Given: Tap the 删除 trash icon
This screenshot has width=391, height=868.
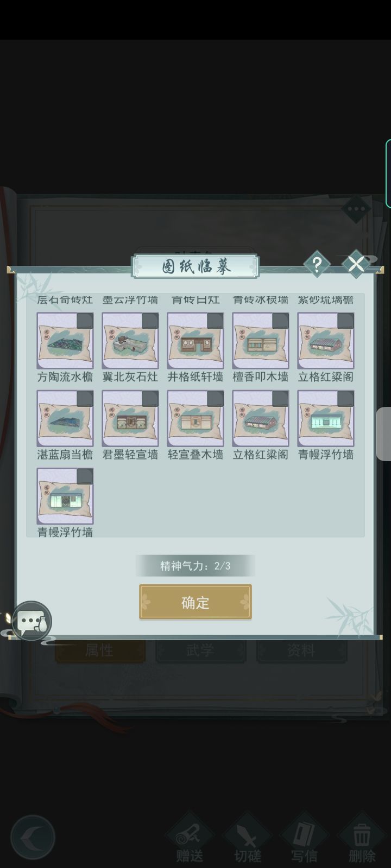Looking at the screenshot, I should [362, 838].
